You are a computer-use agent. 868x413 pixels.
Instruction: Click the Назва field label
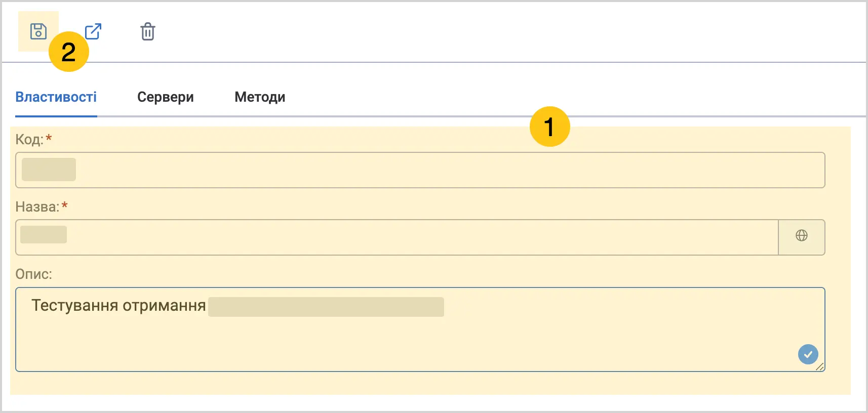[37, 206]
